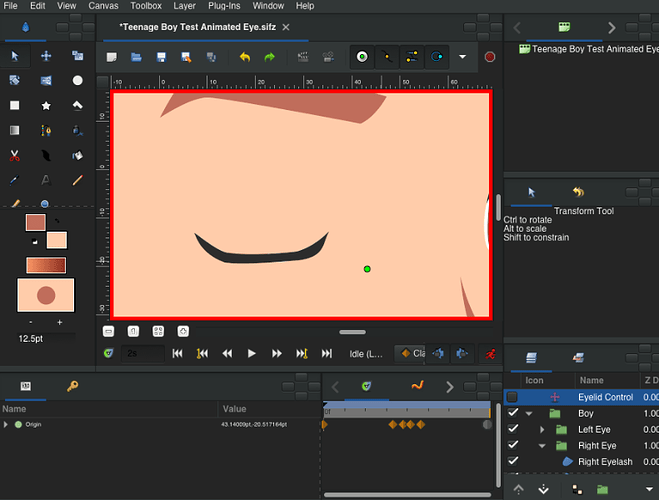Collapse the Boy layer group

coord(530,413)
